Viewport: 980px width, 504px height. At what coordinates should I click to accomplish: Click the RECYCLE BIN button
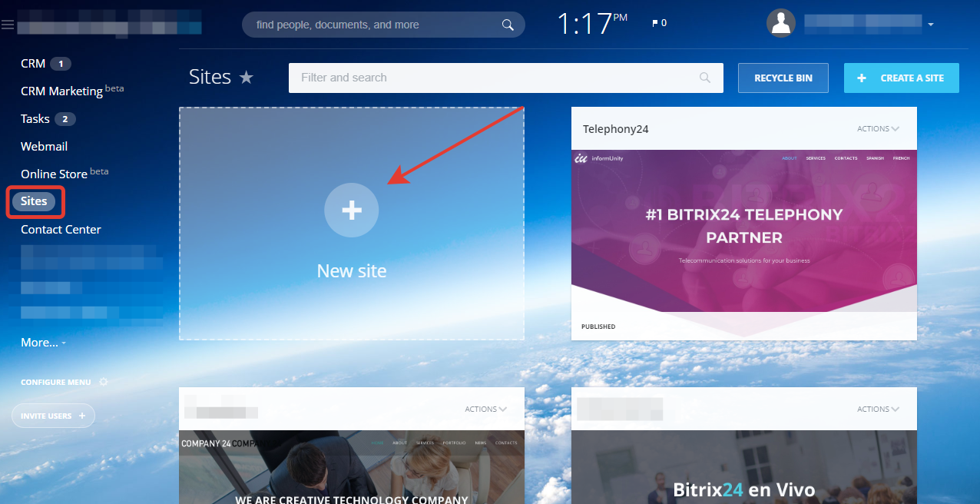783,78
